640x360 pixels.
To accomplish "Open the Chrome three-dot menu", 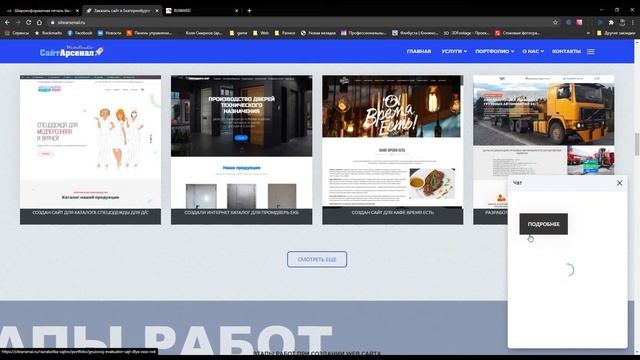I will point(633,22).
